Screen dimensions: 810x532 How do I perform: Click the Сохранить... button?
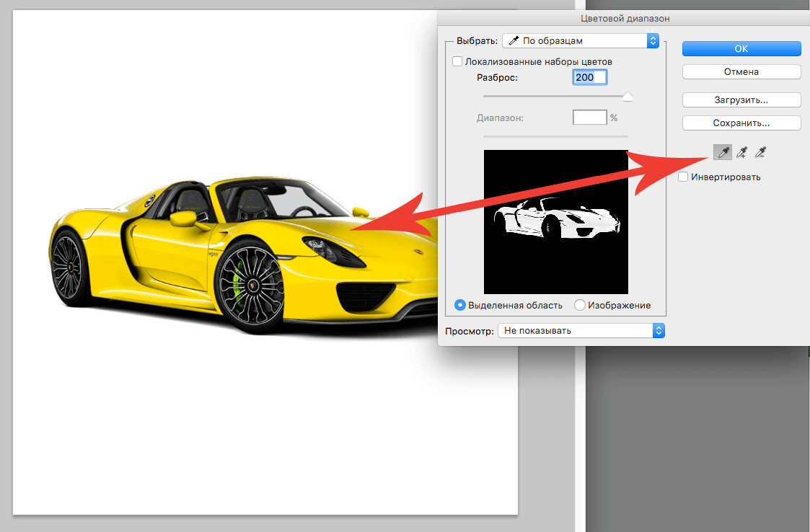(741, 123)
